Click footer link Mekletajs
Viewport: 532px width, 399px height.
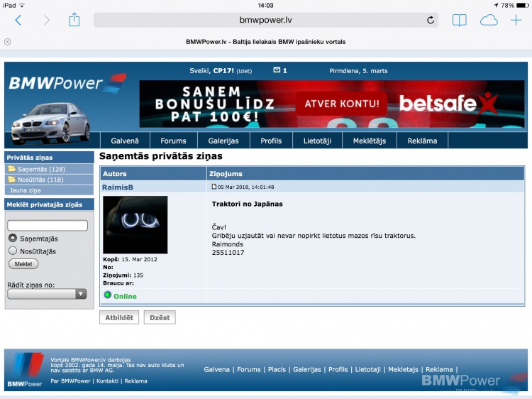click(x=403, y=369)
